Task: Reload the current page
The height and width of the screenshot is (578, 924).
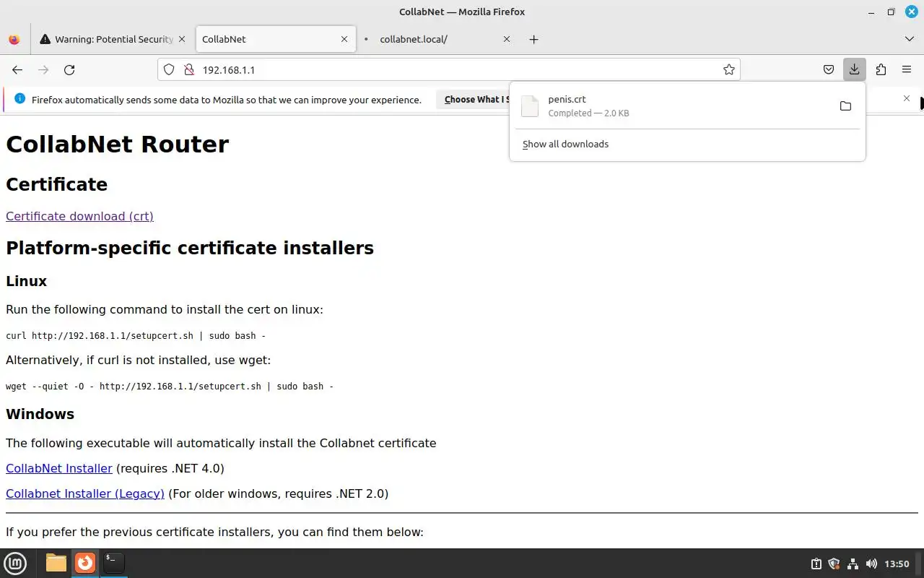Action: [x=69, y=69]
